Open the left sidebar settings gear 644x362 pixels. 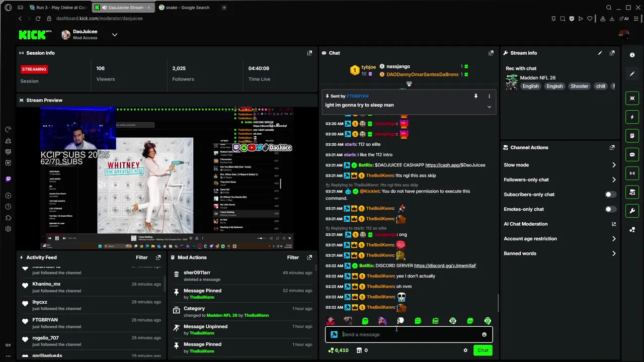(x=8, y=229)
